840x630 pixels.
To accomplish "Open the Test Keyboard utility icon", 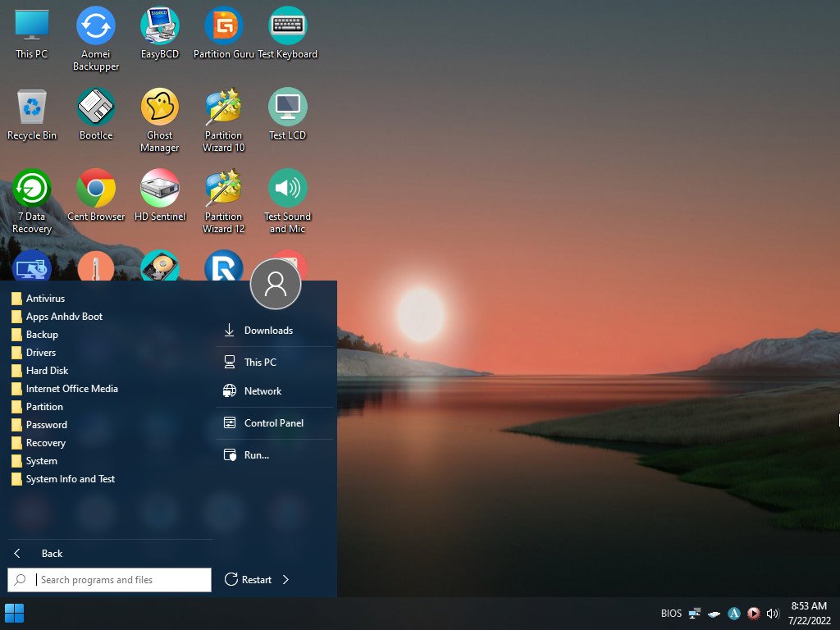I will 287,26.
